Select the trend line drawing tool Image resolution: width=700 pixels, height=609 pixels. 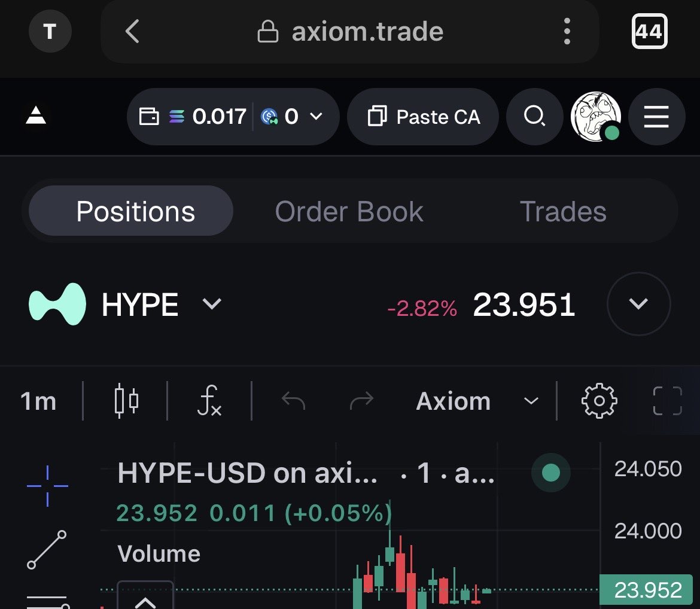point(47,550)
